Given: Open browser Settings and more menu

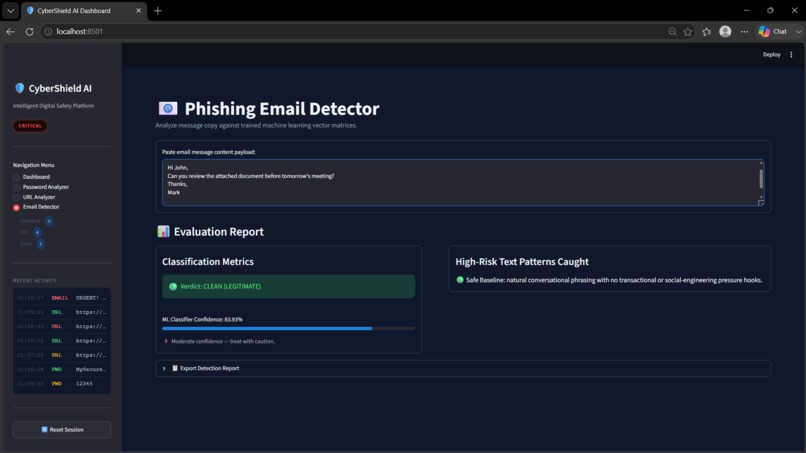Looking at the screenshot, I should click(x=744, y=31).
